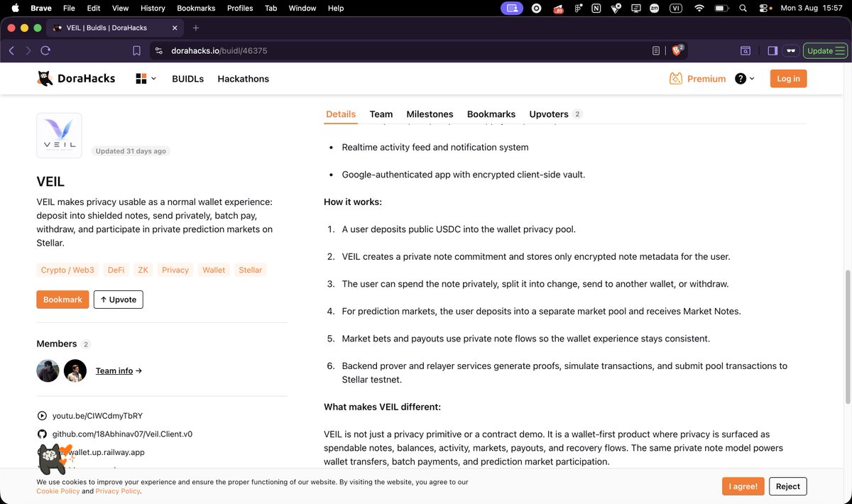The width and height of the screenshot is (852, 504).
Task: Open site settings icon in address bar
Action: pos(158,50)
